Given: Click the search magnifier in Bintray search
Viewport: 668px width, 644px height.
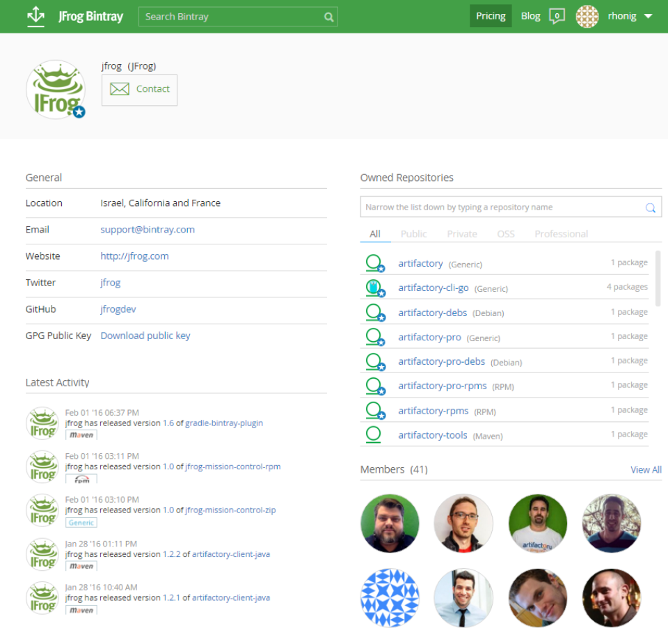Looking at the screenshot, I should pos(328,17).
